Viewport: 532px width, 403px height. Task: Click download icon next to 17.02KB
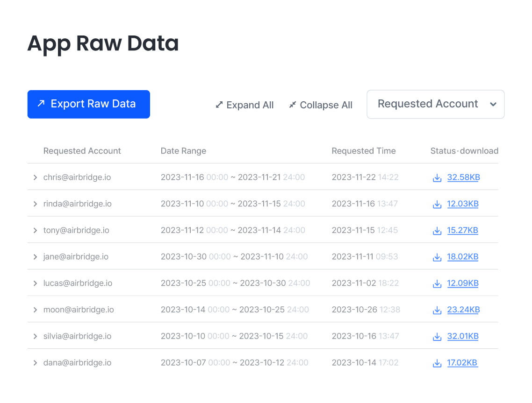(x=437, y=363)
